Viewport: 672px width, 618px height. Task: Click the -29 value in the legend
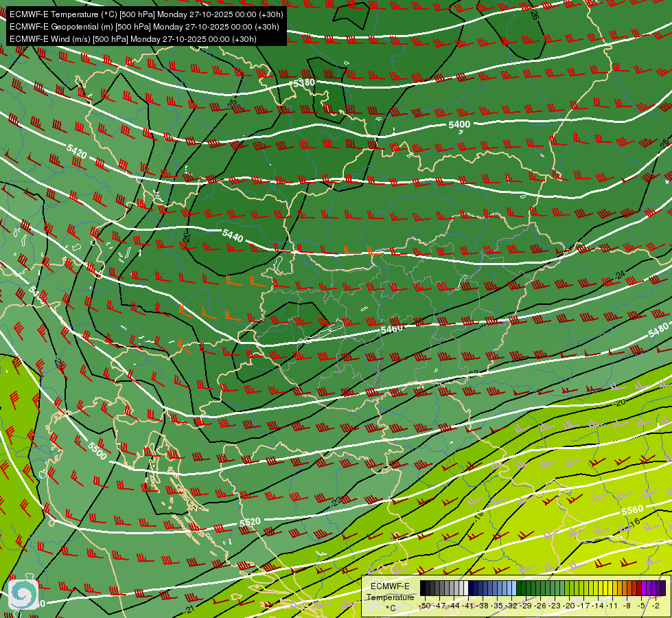tap(526, 606)
